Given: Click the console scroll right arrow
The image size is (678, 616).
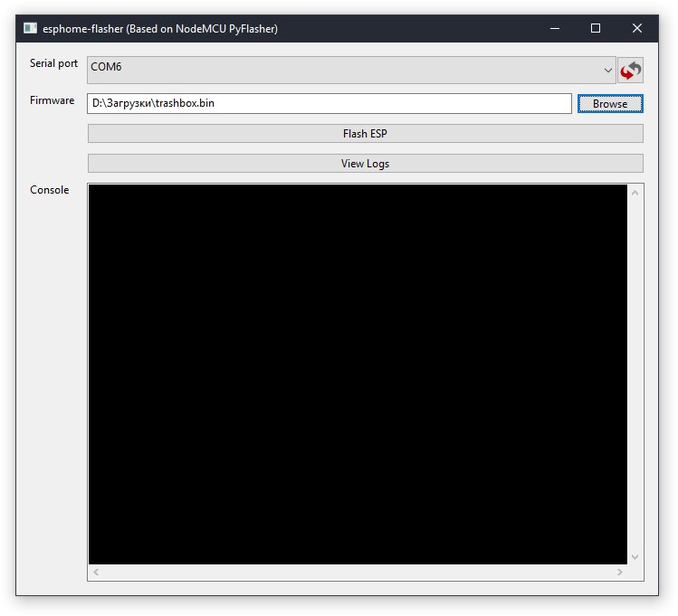Looking at the screenshot, I should 620,572.
